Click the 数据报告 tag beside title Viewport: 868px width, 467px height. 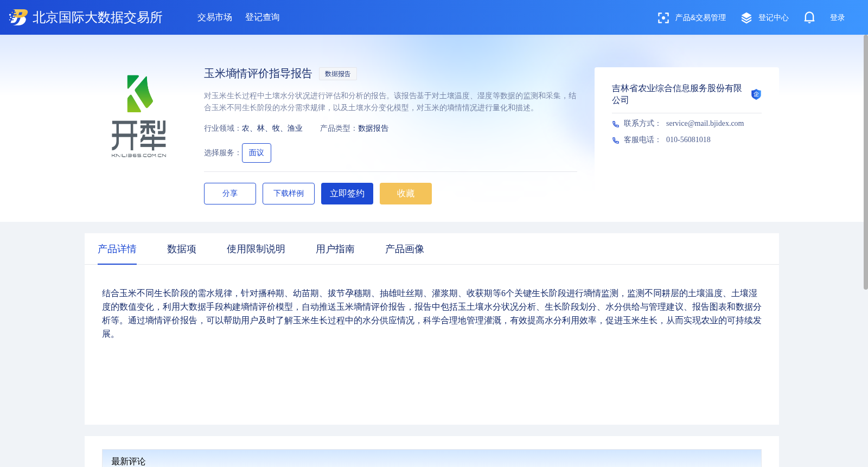point(338,74)
